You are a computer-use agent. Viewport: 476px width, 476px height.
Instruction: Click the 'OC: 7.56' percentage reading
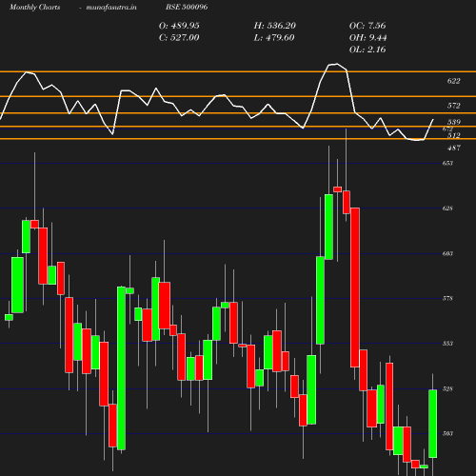(367, 26)
